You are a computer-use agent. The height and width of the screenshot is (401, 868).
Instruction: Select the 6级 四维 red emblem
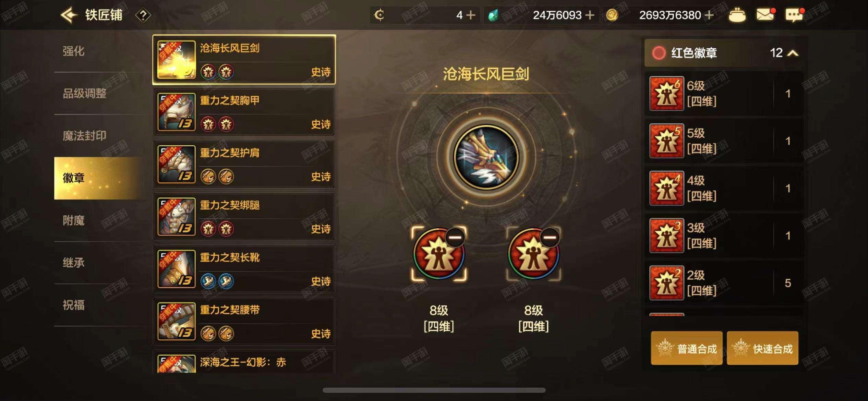pyautogui.click(x=724, y=94)
